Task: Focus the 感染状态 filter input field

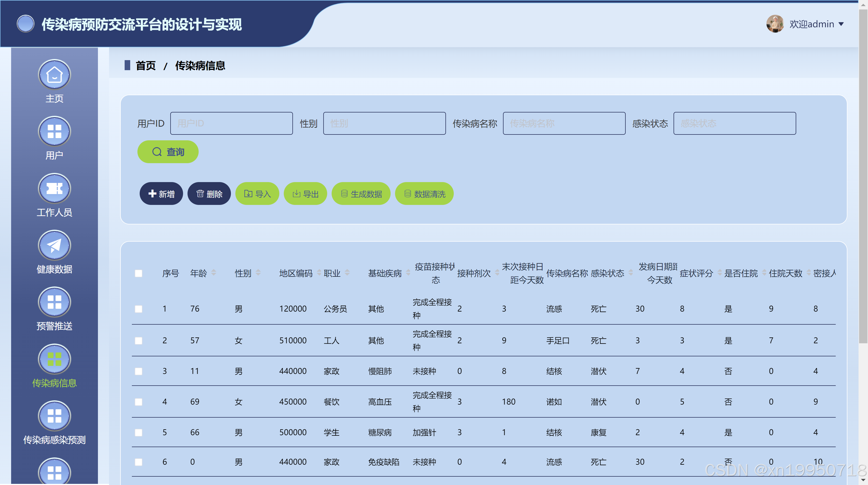Action: 734,123
